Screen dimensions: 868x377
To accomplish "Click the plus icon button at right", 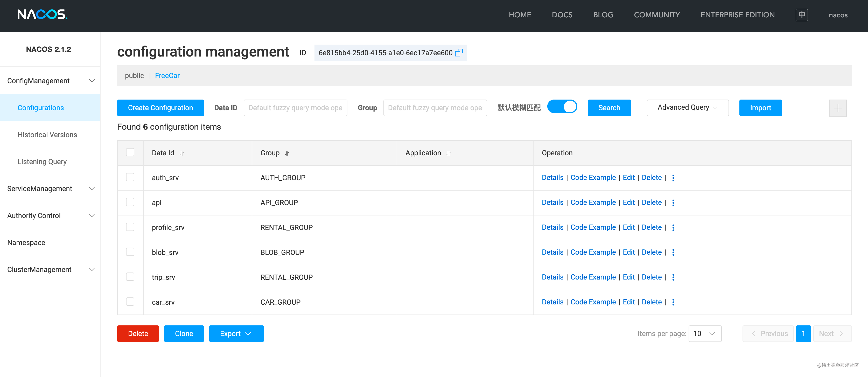I will click(x=837, y=108).
